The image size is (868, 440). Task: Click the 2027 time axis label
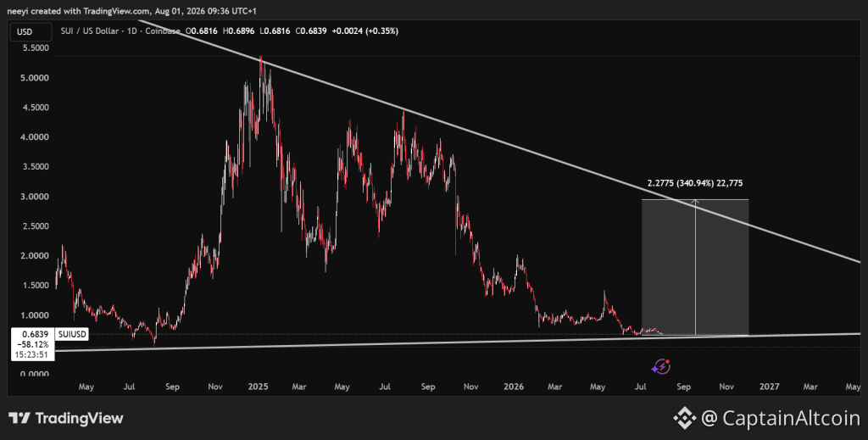[770, 387]
